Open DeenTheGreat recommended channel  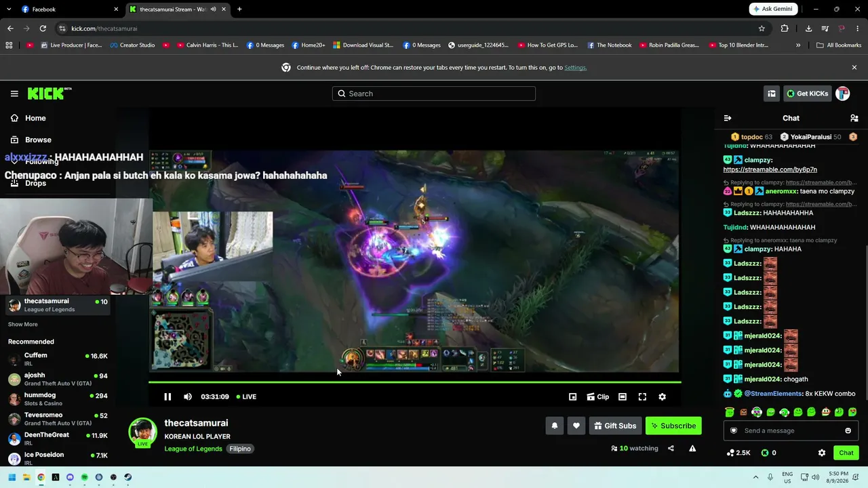point(58,439)
